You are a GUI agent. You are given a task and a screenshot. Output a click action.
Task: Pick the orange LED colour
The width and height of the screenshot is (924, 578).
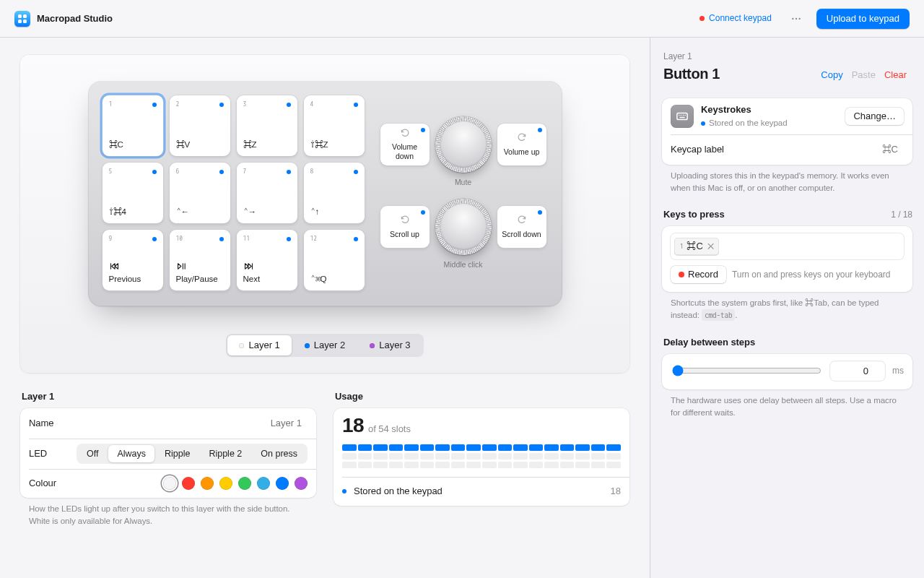207,483
